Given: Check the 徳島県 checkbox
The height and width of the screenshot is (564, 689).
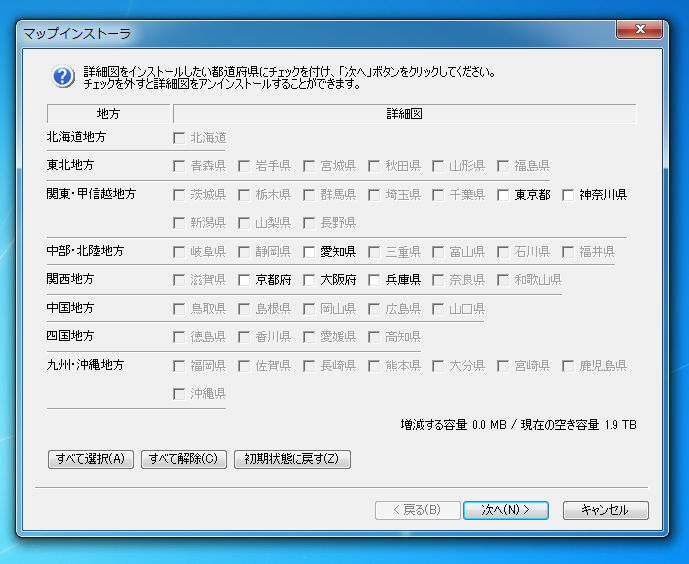Looking at the screenshot, I should (179, 337).
